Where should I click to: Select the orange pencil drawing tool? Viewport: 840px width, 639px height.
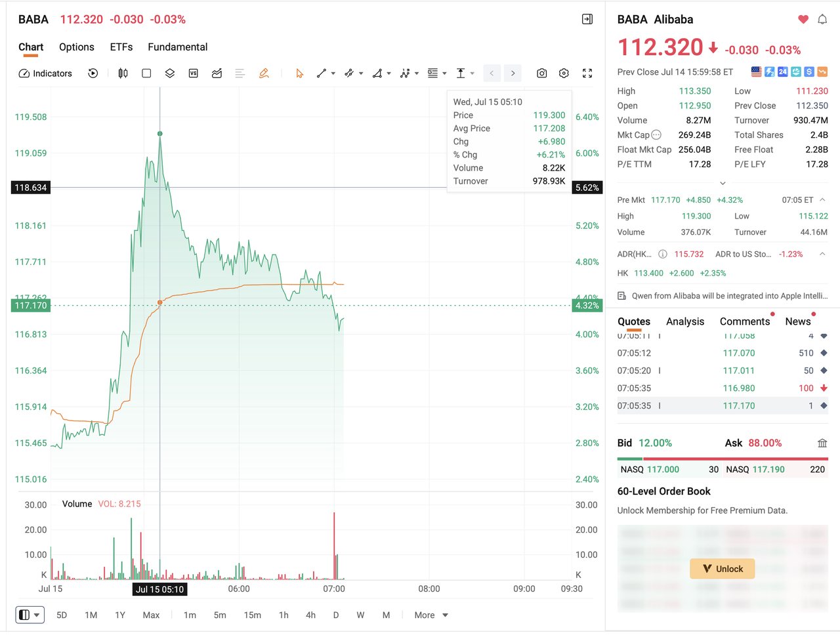(264, 73)
